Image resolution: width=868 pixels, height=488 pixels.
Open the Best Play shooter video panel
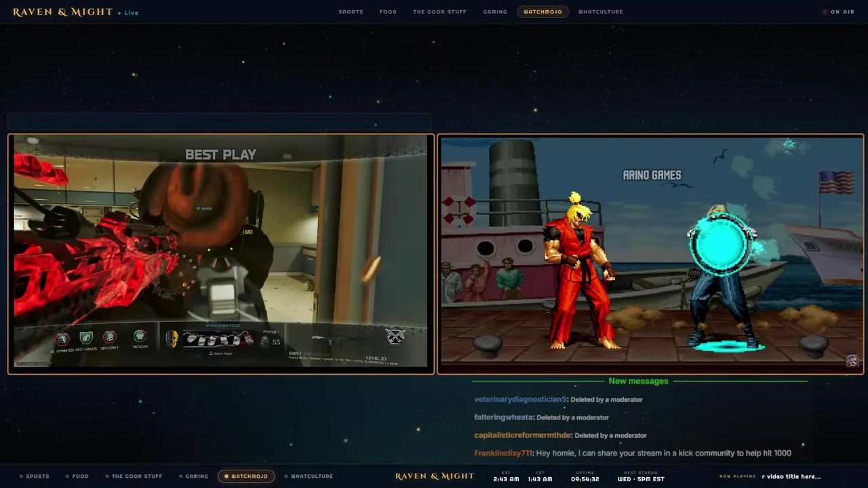[x=221, y=254]
